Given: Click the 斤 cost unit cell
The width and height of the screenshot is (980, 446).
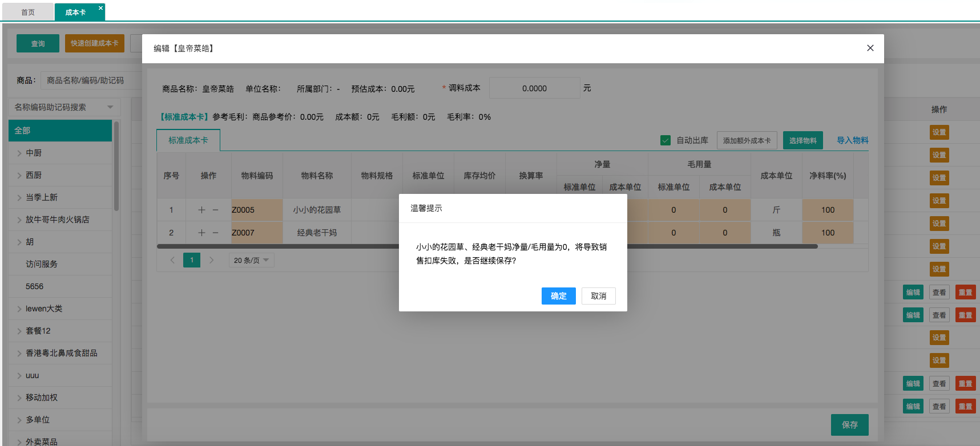Looking at the screenshot, I should pos(776,210).
